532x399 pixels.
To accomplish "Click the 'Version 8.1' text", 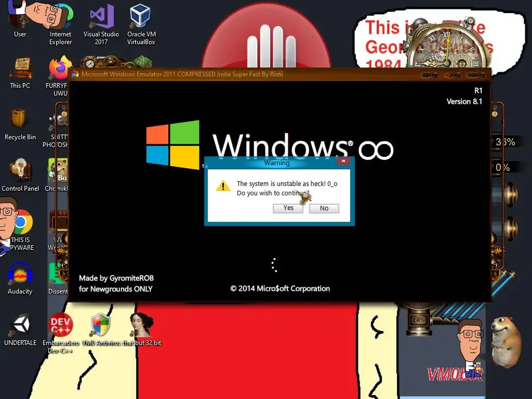I will pyautogui.click(x=464, y=101).
